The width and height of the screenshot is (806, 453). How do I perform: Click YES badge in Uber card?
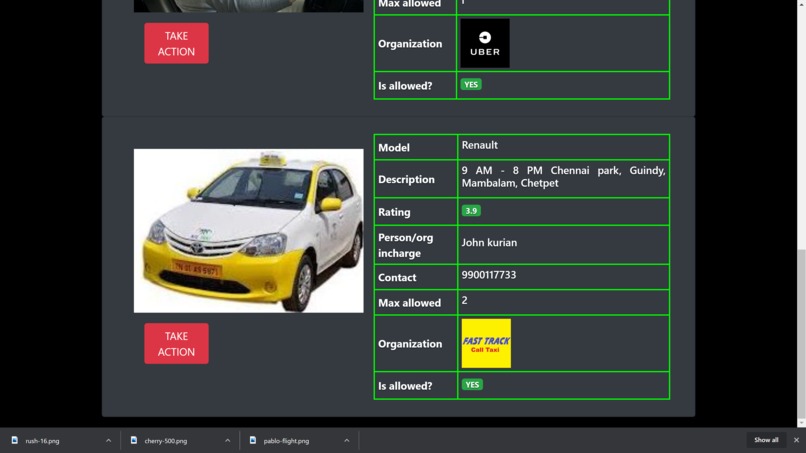click(x=471, y=84)
